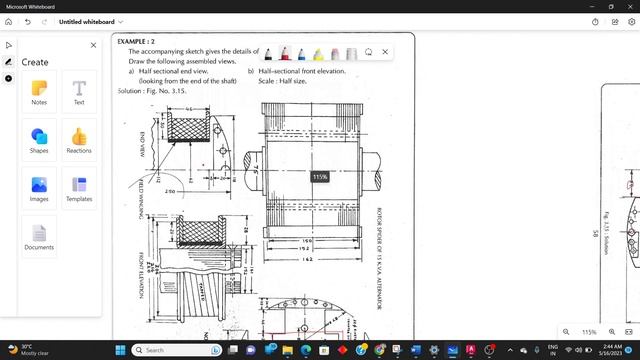Viewport: 640px width, 360px height.
Task: Pick the blue pen
Action: tap(302, 53)
